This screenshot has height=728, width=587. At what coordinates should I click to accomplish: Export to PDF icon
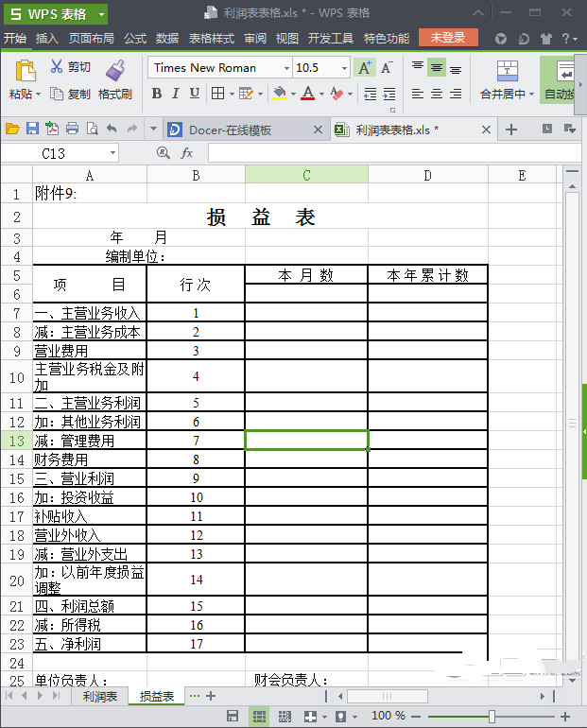point(52,129)
